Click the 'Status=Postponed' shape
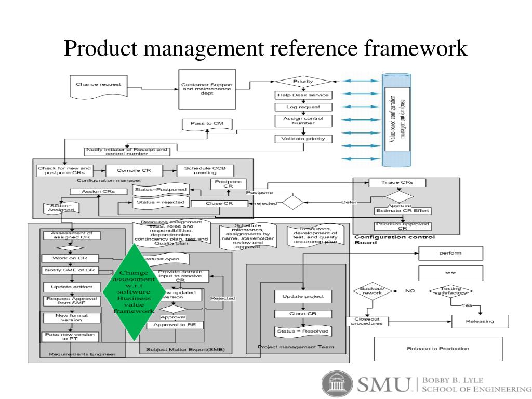This screenshot has width=532, height=399. [161, 190]
